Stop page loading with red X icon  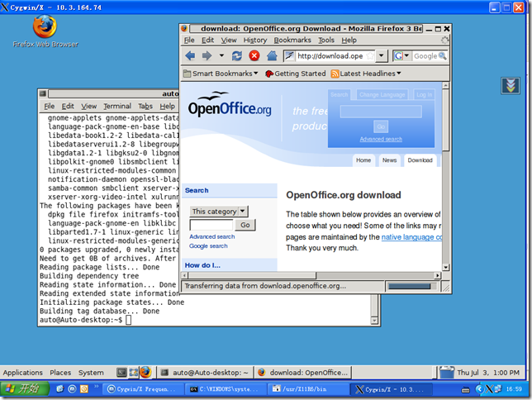(x=254, y=56)
